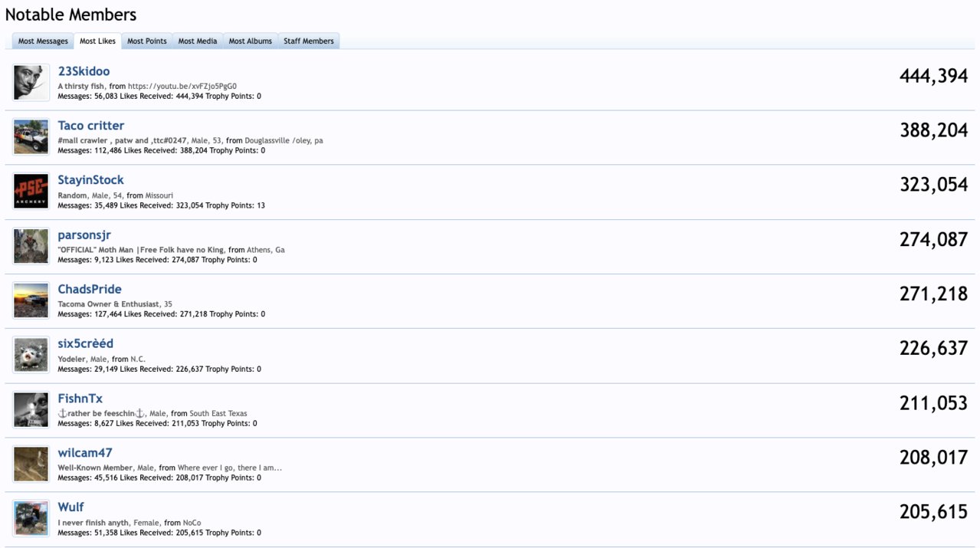980x548 pixels.
Task: Open StayinStock's PSE archery avatar
Action: point(31,191)
